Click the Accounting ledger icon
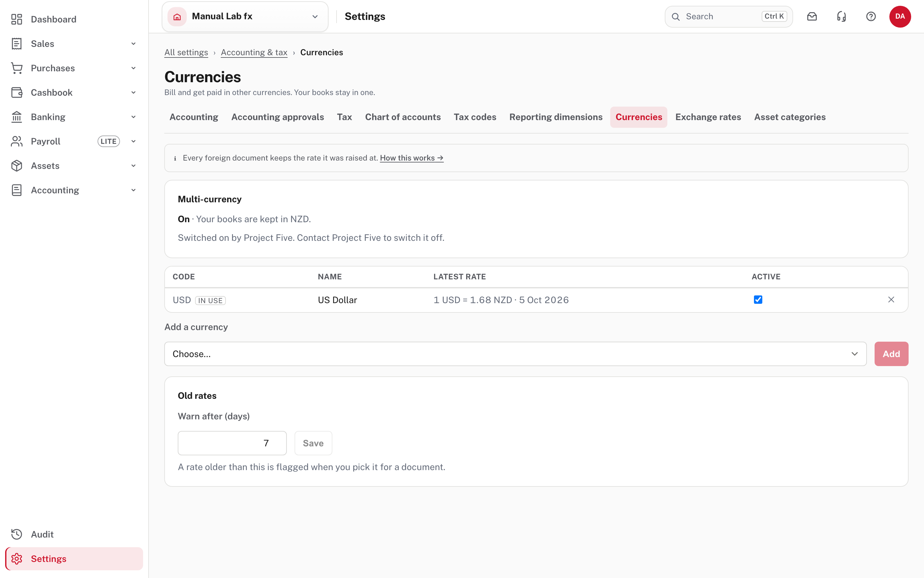 click(16, 190)
